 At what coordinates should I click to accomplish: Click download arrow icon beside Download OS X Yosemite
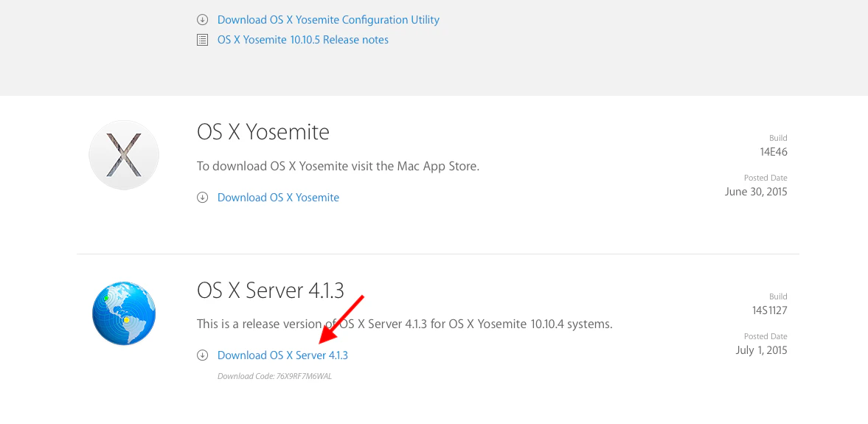point(203,198)
